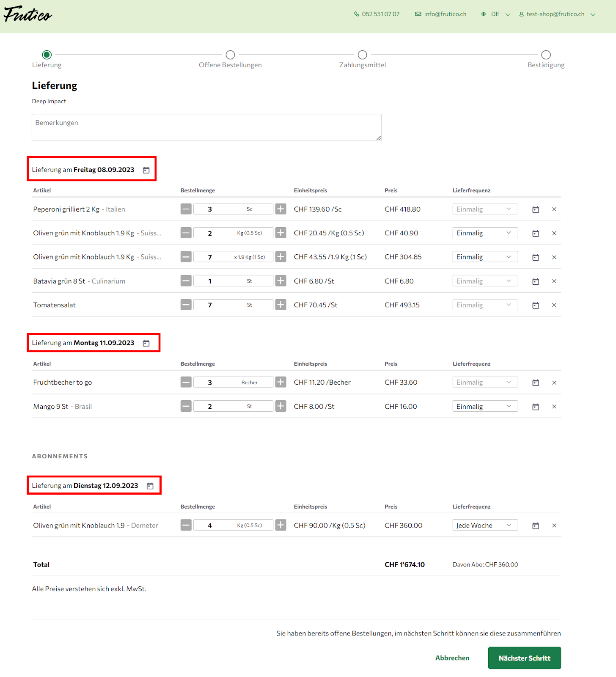Edit Mango 9 St quantity field
616x677 pixels.
pyautogui.click(x=233, y=406)
